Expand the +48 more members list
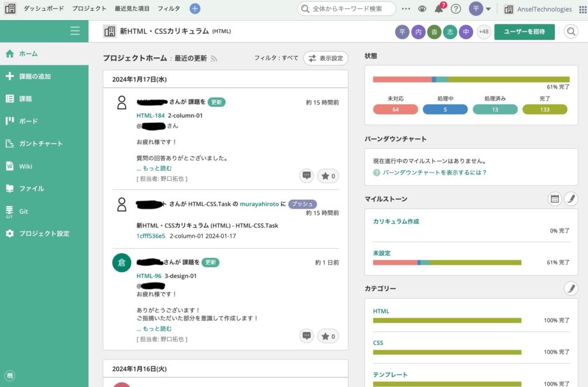This screenshot has width=588, height=387. [483, 32]
